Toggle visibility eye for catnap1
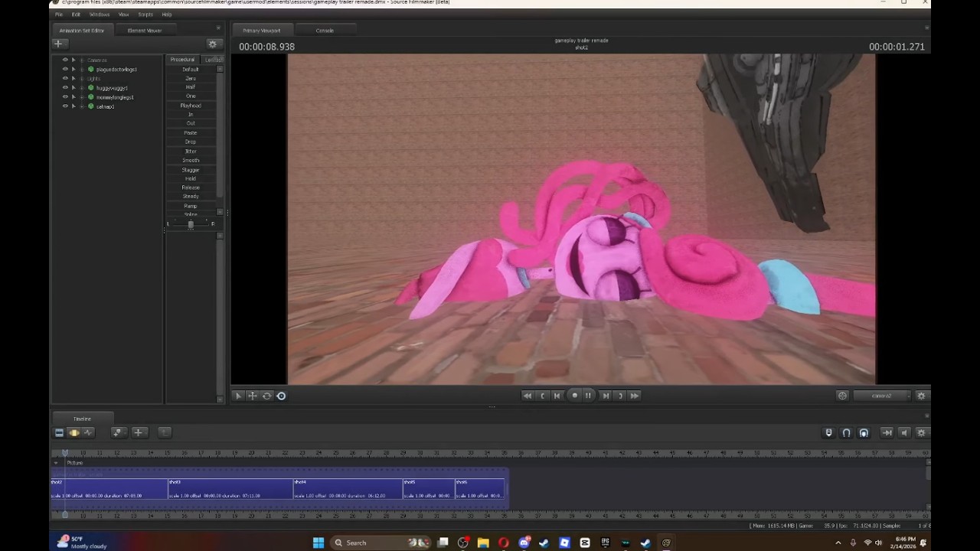The height and width of the screenshot is (551, 980). tap(65, 106)
